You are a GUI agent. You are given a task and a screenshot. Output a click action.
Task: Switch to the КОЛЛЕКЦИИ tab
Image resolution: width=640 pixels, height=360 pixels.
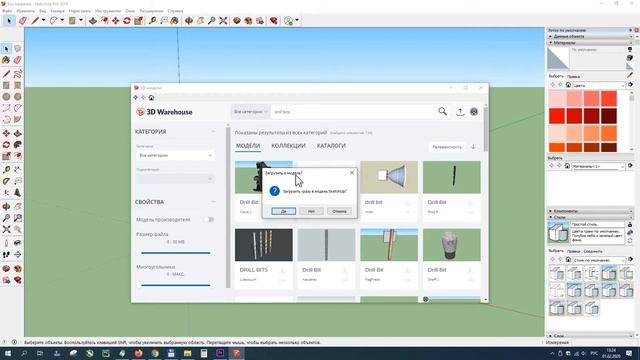(x=288, y=146)
